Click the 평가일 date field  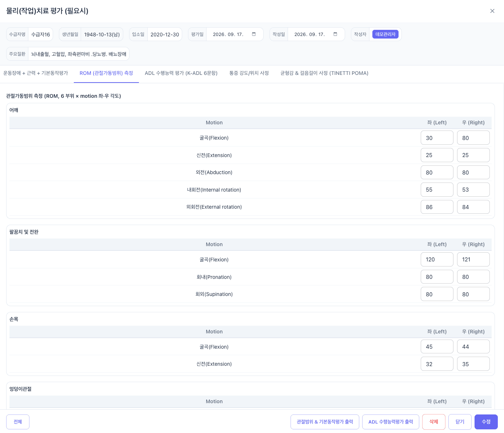coord(235,34)
